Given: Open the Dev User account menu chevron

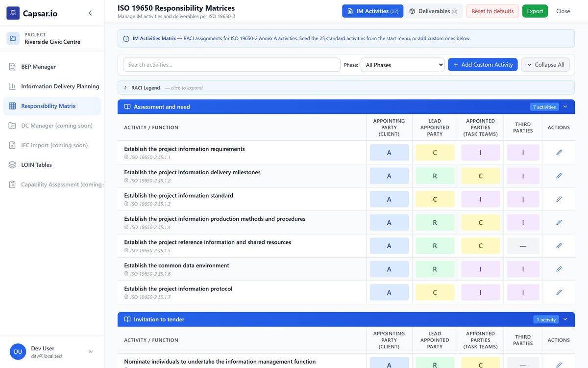Looking at the screenshot, I should click(91, 351).
